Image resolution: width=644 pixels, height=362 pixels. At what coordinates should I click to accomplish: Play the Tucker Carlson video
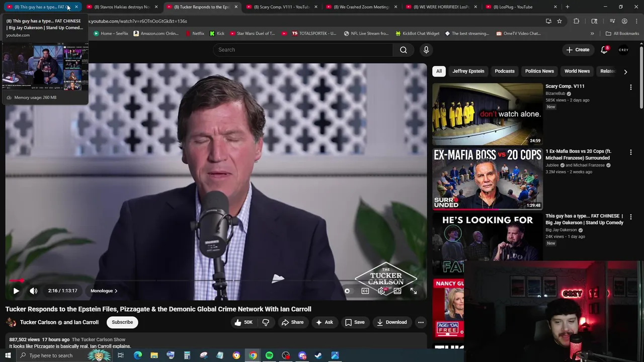pyautogui.click(x=16, y=291)
